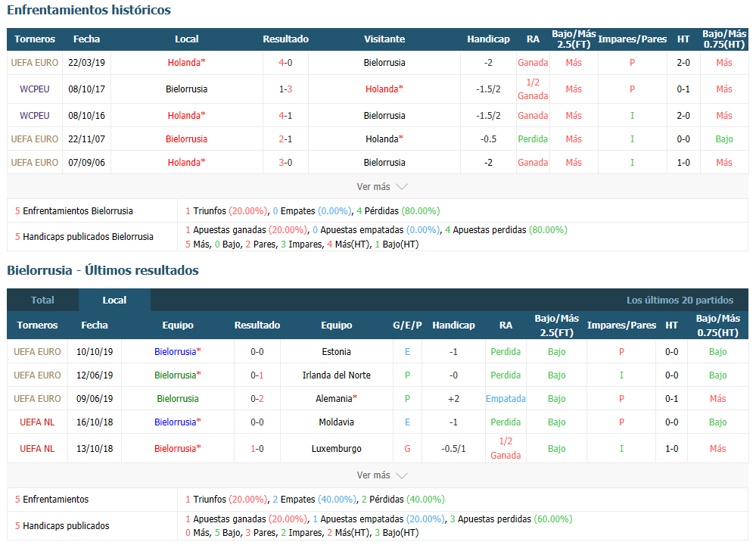Open the 1-0 result of 13/10/18
756x545 pixels.
click(x=257, y=449)
